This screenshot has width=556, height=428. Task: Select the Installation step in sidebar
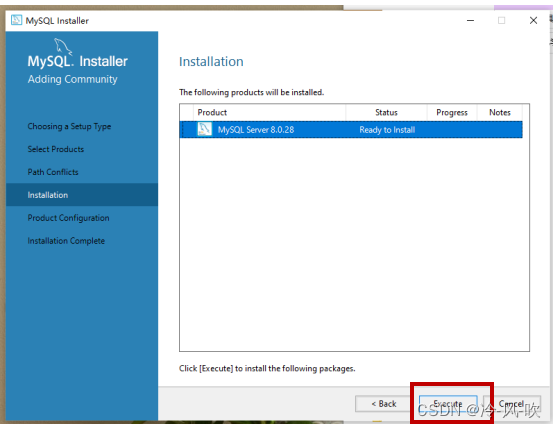point(82,195)
